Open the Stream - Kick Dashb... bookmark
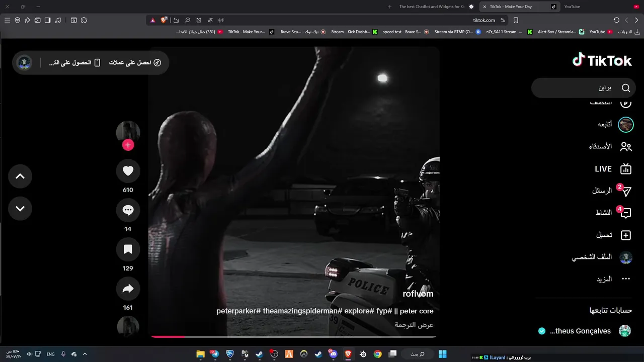The width and height of the screenshot is (644, 362). (x=354, y=32)
